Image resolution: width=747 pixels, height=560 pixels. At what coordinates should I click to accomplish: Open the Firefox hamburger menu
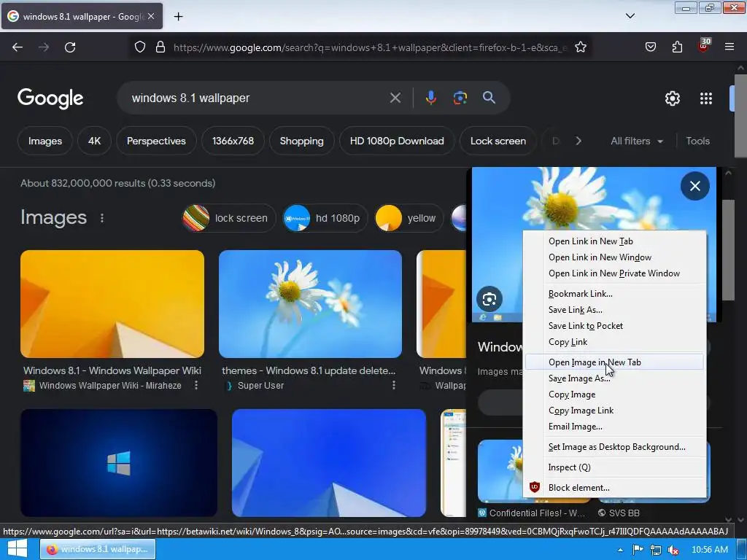pyautogui.click(x=729, y=47)
